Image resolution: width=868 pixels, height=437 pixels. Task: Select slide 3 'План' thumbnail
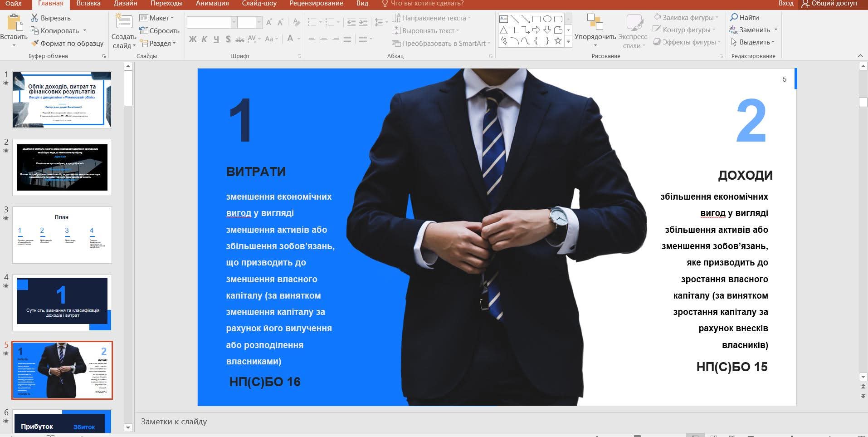pyautogui.click(x=62, y=235)
